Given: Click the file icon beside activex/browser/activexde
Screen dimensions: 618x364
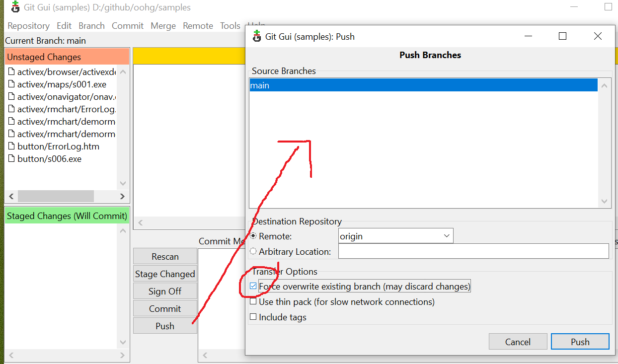Looking at the screenshot, I should (x=12, y=72).
